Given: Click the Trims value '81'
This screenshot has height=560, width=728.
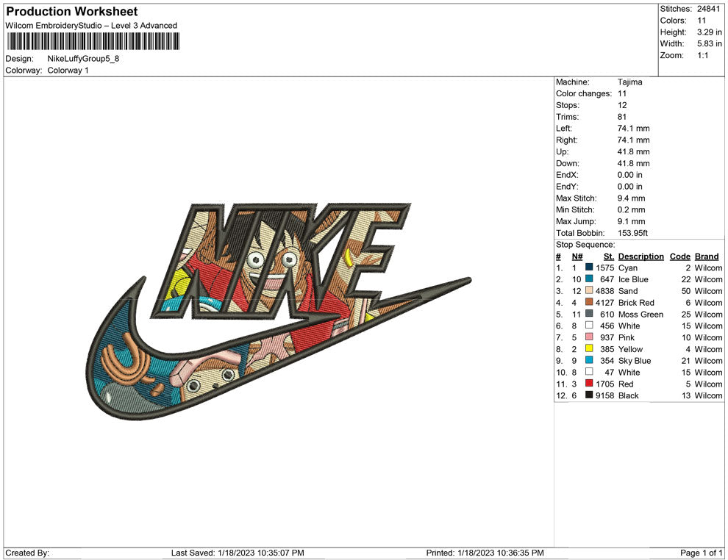Looking at the screenshot, I should (621, 117).
